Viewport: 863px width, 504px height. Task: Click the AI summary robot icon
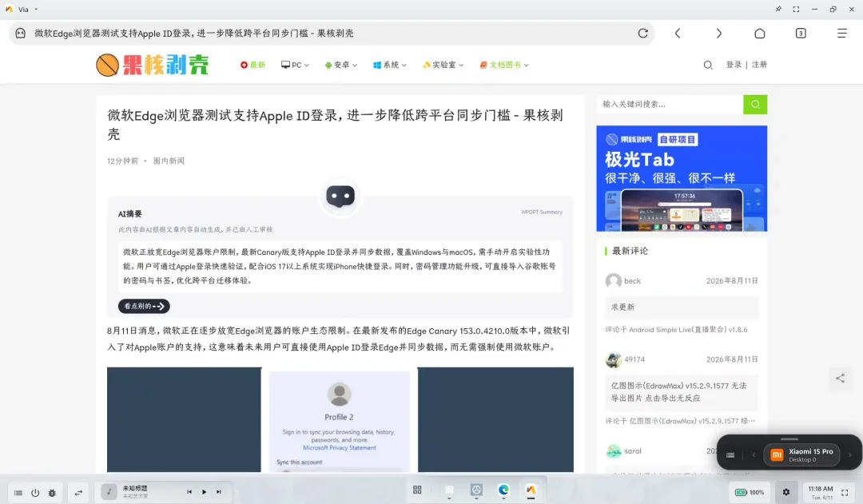pos(340,196)
